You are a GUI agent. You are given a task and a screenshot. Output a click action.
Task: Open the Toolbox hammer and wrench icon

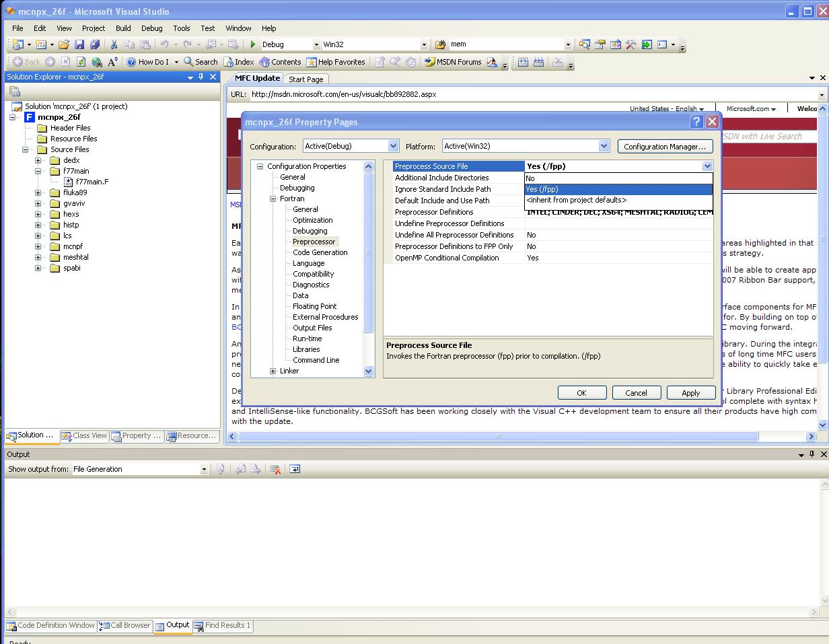point(630,44)
